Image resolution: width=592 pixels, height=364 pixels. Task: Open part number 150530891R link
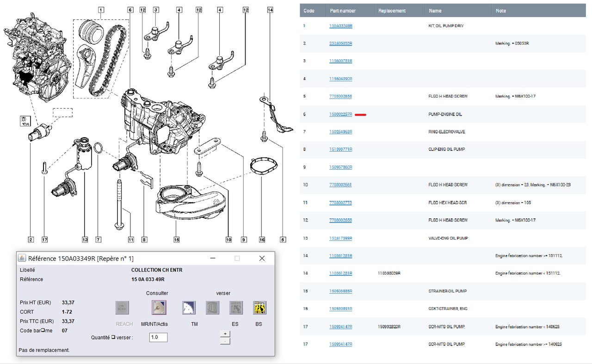tap(341, 308)
